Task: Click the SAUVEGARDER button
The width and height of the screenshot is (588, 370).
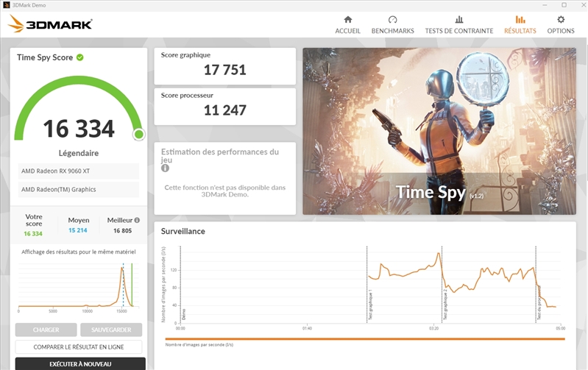Action: click(111, 330)
